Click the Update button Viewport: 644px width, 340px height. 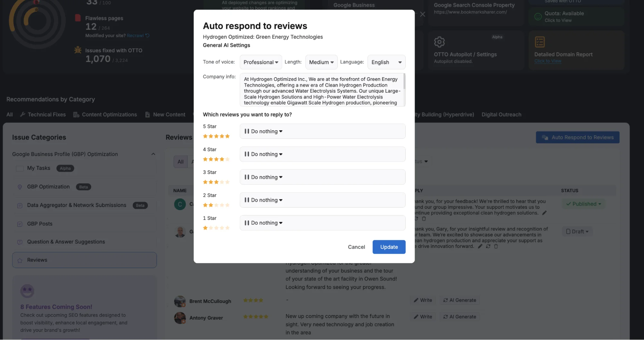point(389,247)
